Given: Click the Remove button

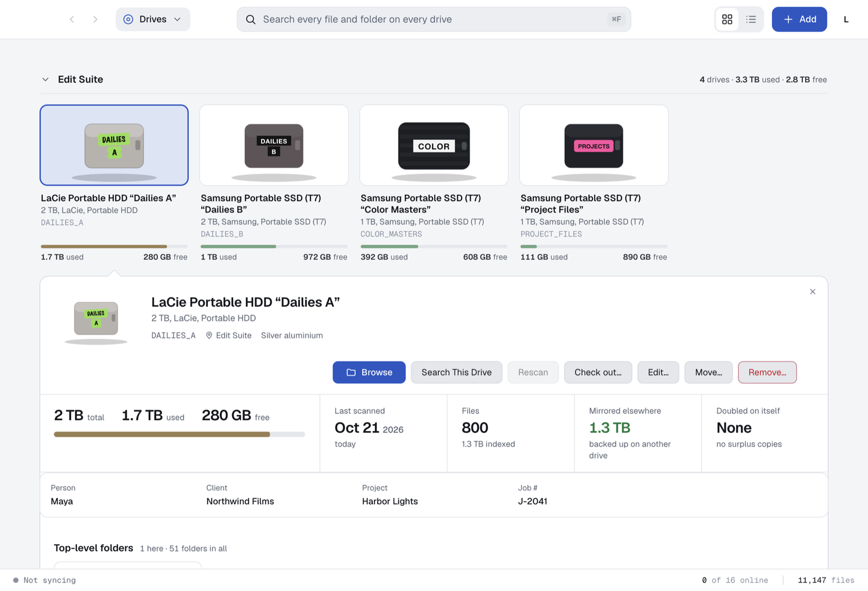Looking at the screenshot, I should 767,372.
